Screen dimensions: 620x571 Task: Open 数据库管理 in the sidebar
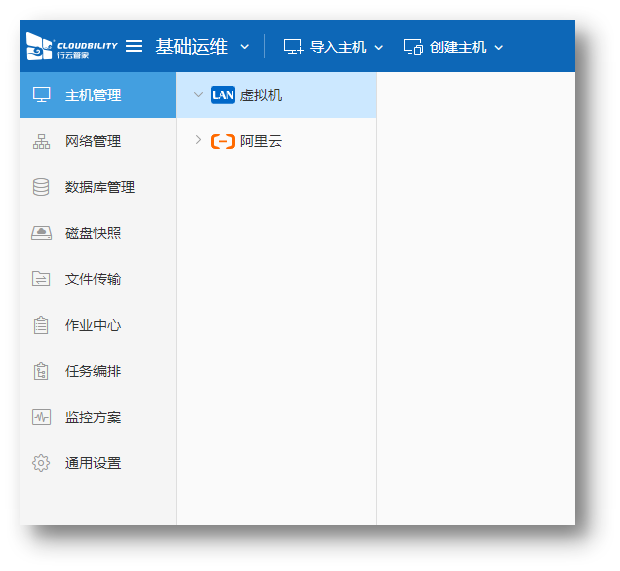(98, 187)
